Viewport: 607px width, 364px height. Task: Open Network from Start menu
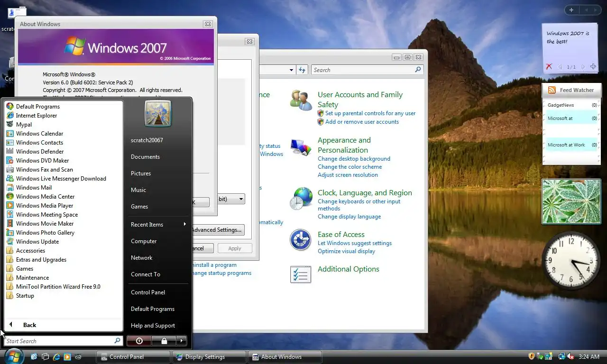[x=141, y=258]
